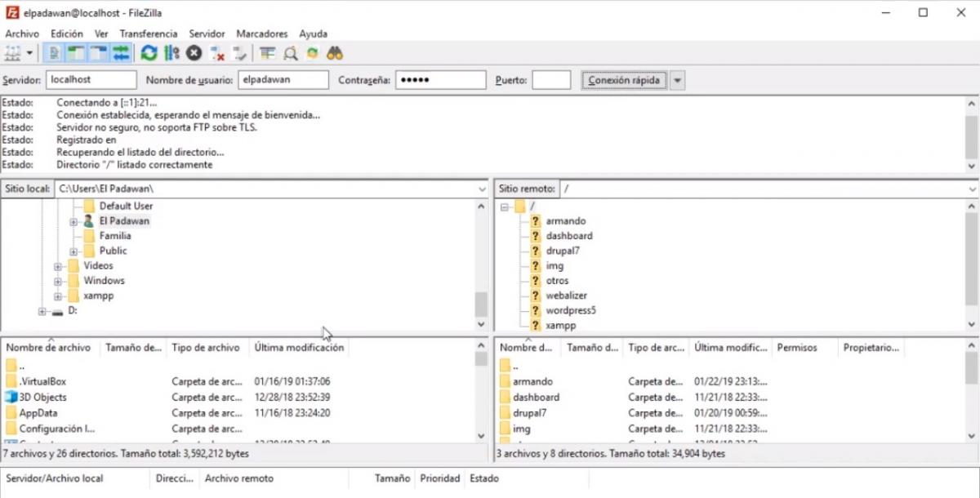Click the colored list icon after reconnect
The image size is (980, 498).
point(267,54)
